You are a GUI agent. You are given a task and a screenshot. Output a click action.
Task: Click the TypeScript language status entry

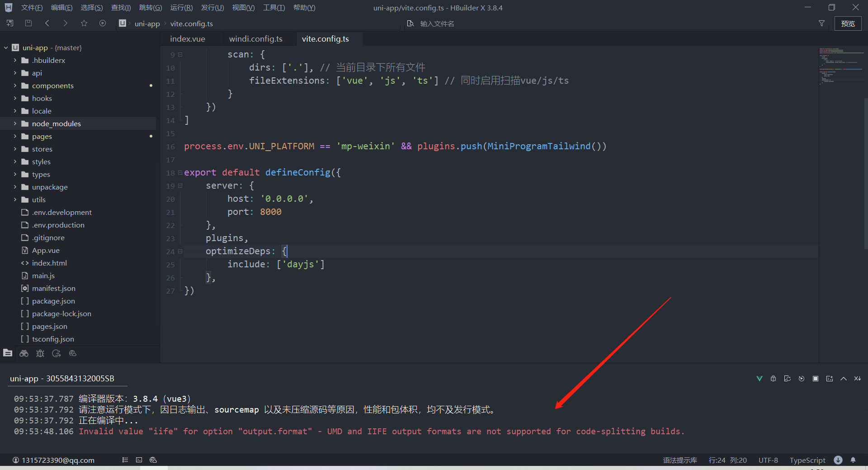pos(807,460)
